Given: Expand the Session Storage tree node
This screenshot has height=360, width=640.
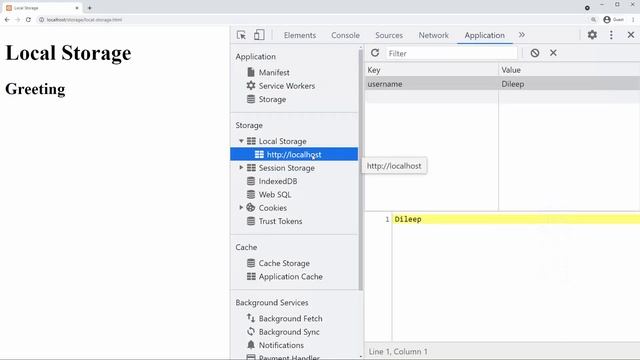Looking at the screenshot, I should coord(241,168).
